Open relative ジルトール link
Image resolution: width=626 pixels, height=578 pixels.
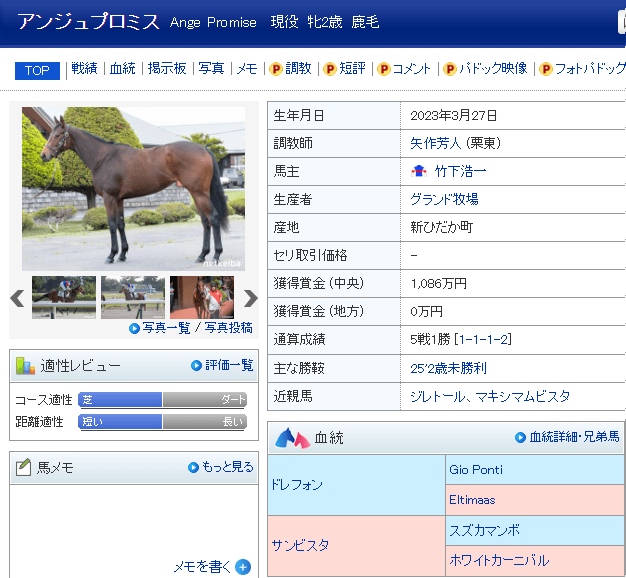click(438, 396)
